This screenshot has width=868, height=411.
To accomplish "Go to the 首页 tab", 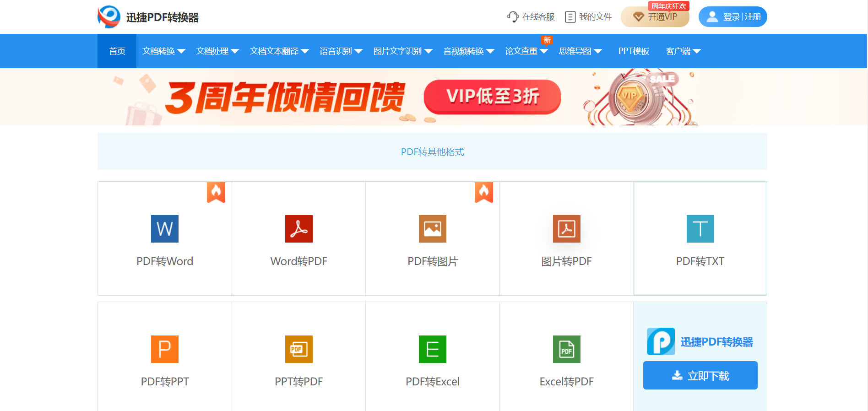I will [117, 51].
